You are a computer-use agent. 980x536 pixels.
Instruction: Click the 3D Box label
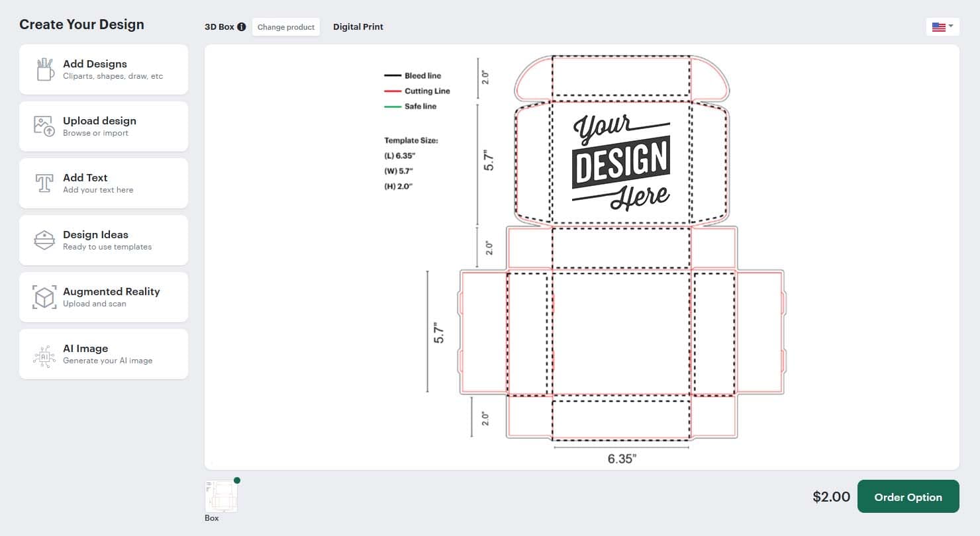pos(219,27)
